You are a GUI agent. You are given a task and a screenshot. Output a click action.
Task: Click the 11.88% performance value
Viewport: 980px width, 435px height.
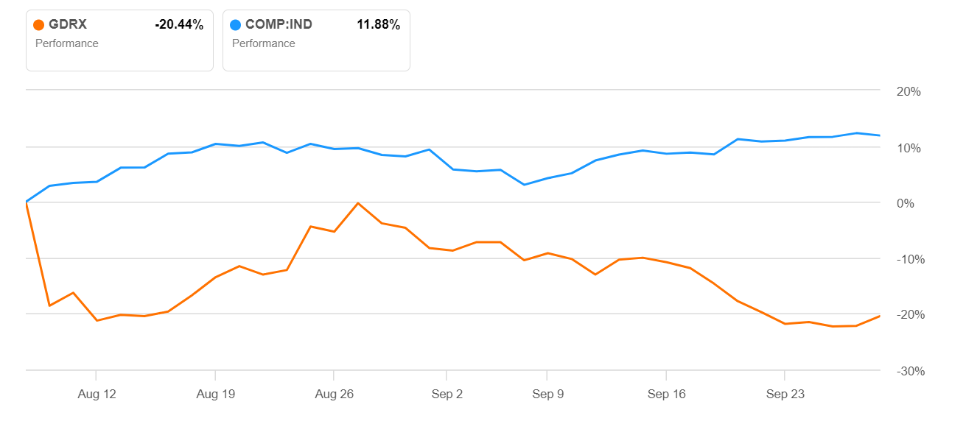pyautogui.click(x=378, y=25)
